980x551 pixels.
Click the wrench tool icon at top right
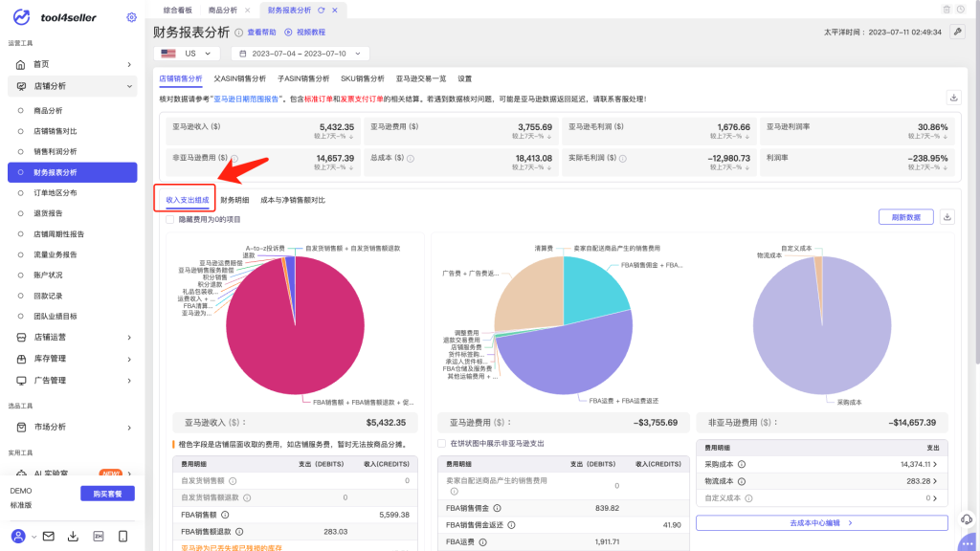click(x=957, y=32)
